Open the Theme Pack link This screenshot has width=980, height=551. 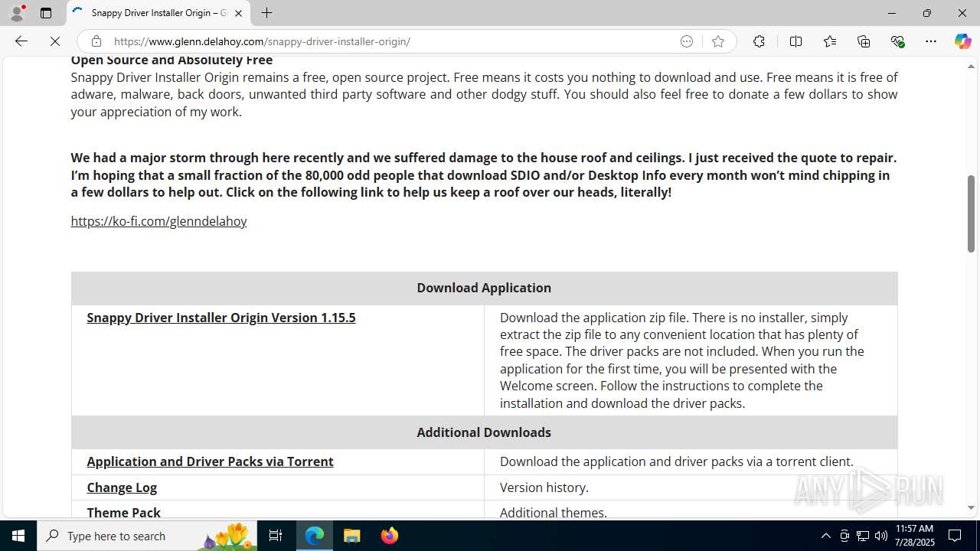[123, 512]
